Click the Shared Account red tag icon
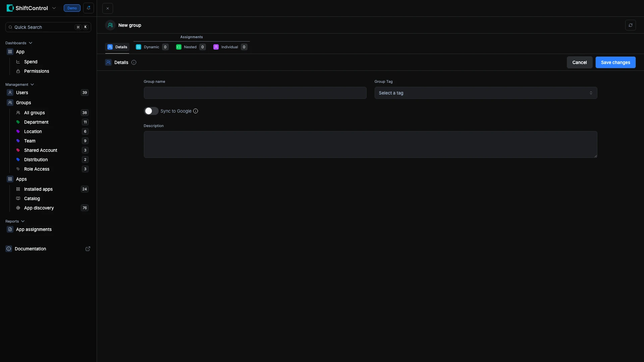644x362 pixels. pos(18,150)
